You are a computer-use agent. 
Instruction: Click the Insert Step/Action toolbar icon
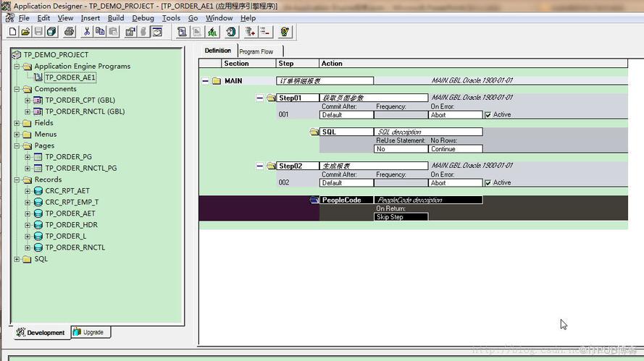[x=250, y=32]
